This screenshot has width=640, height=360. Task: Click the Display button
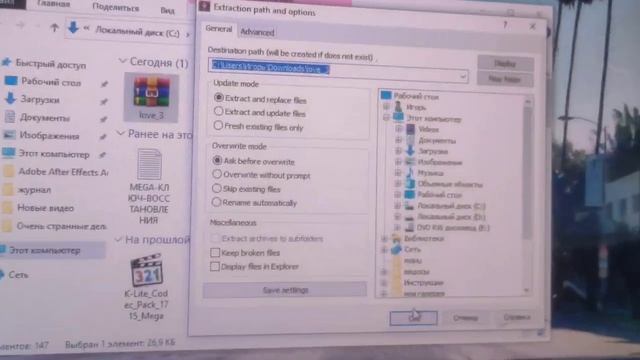(x=505, y=63)
